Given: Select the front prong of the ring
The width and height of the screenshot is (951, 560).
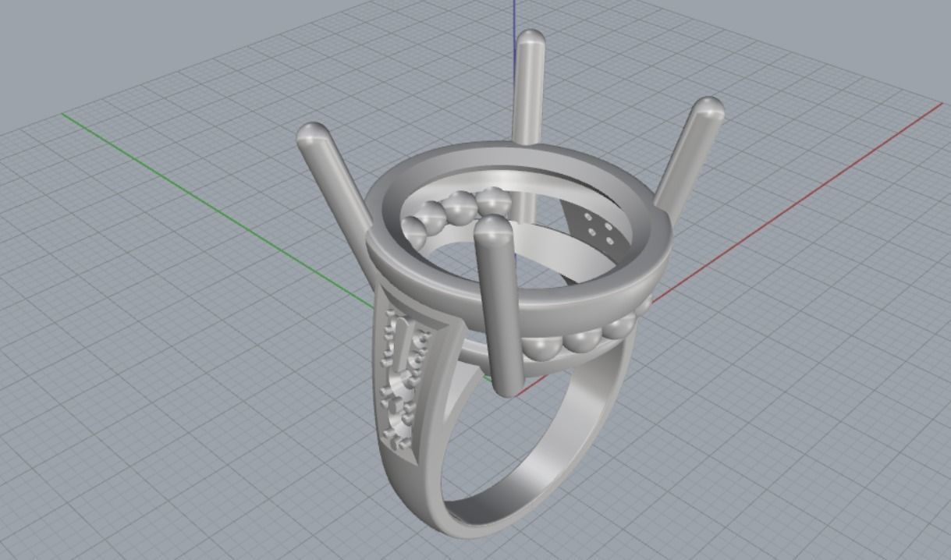Looking at the screenshot, I should 500,306.
